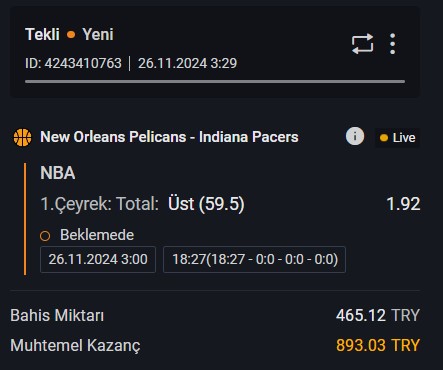Open New Orleans Pelicans - Indiana Pacers match
443x370 pixels.
(169, 137)
